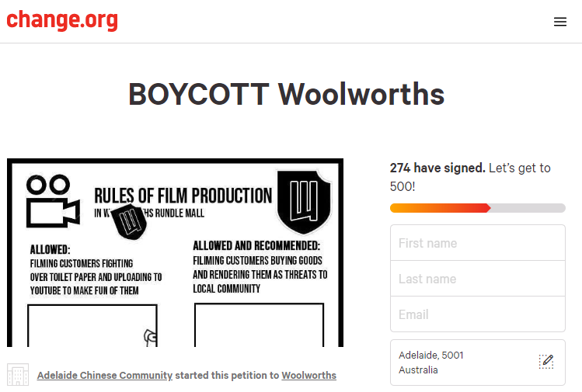Click the Adelaide, 5001 Australia location box
Image resolution: width=582 pixels, height=392 pixels.
[466, 362]
